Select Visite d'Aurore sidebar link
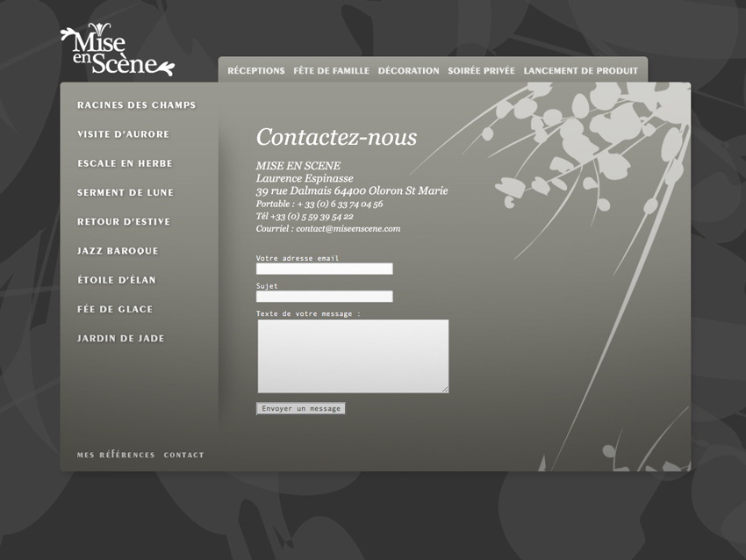This screenshot has height=560, width=746. (123, 134)
